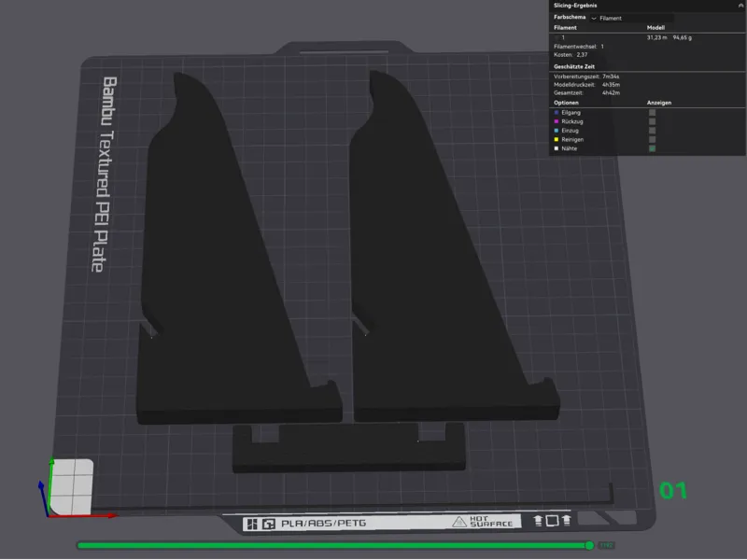The width and height of the screenshot is (747, 560).
Task: Click the Optionen column heading
Action: (566, 103)
